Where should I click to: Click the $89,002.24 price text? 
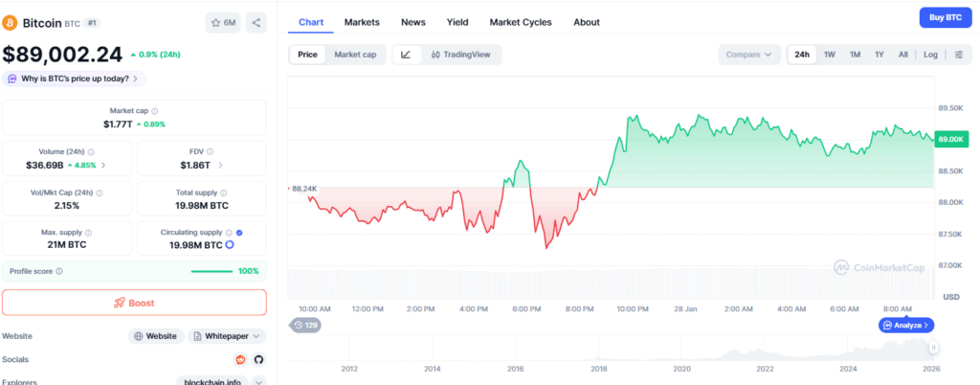click(62, 55)
